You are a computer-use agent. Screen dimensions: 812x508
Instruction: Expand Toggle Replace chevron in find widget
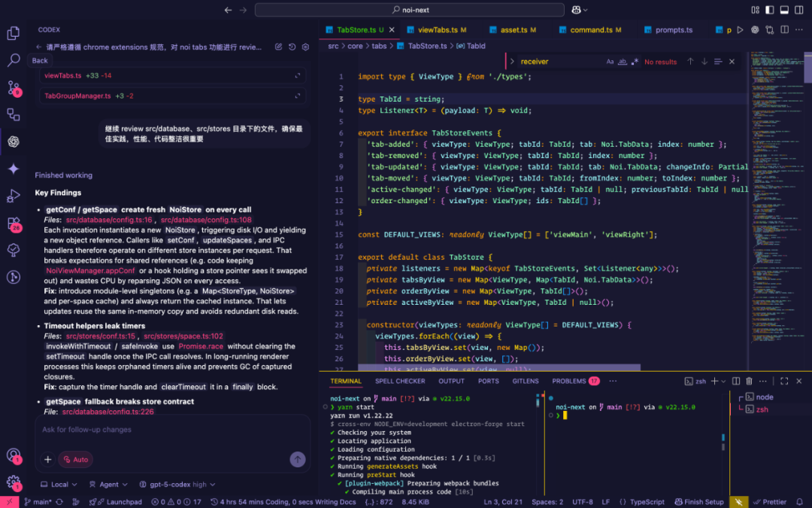(x=512, y=61)
